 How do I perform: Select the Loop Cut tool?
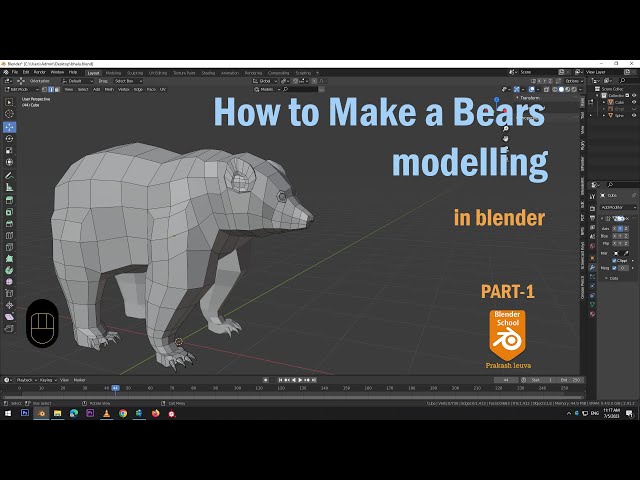9,236
